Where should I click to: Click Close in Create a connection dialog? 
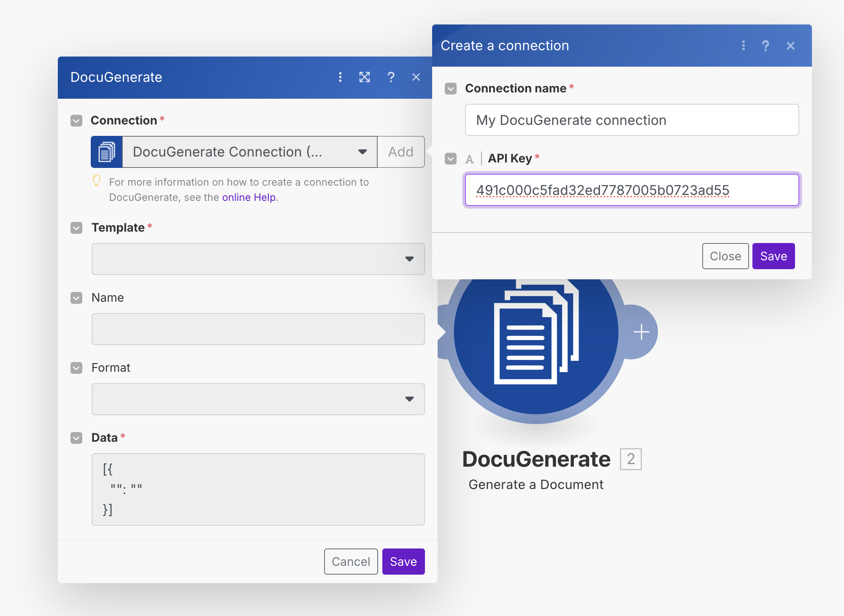725,256
